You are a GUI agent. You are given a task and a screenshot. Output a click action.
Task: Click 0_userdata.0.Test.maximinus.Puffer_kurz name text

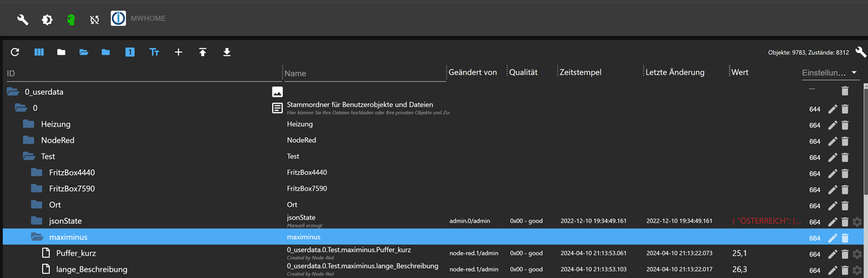349,250
